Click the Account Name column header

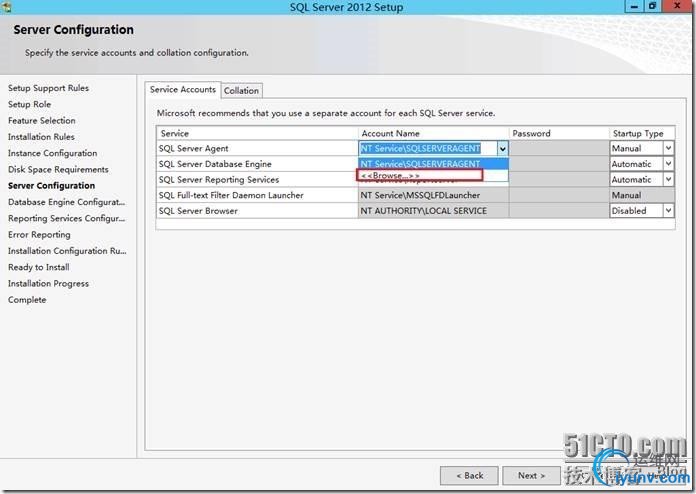(x=433, y=133)
